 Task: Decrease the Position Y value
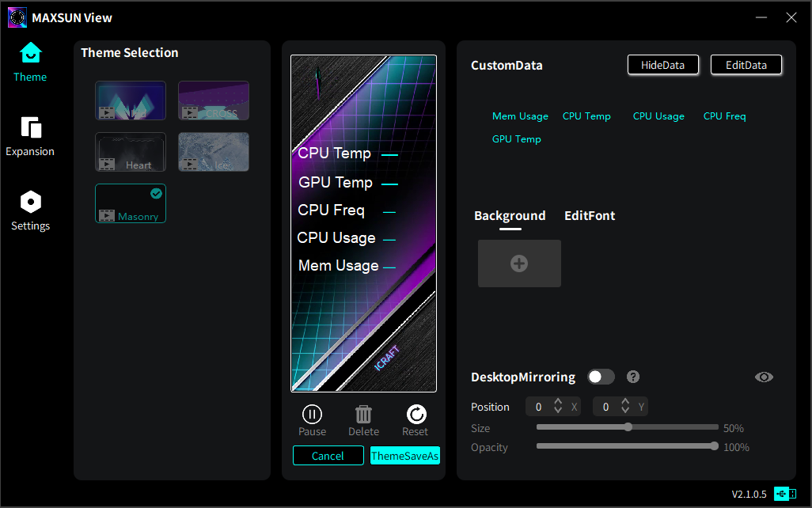(x=625, y=410)
